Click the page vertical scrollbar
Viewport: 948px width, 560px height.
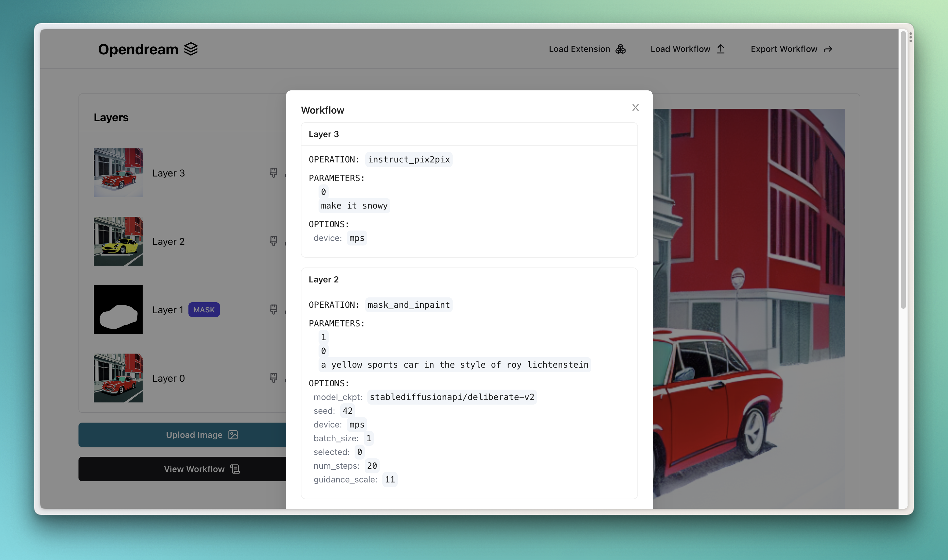(x=903, y=170)
